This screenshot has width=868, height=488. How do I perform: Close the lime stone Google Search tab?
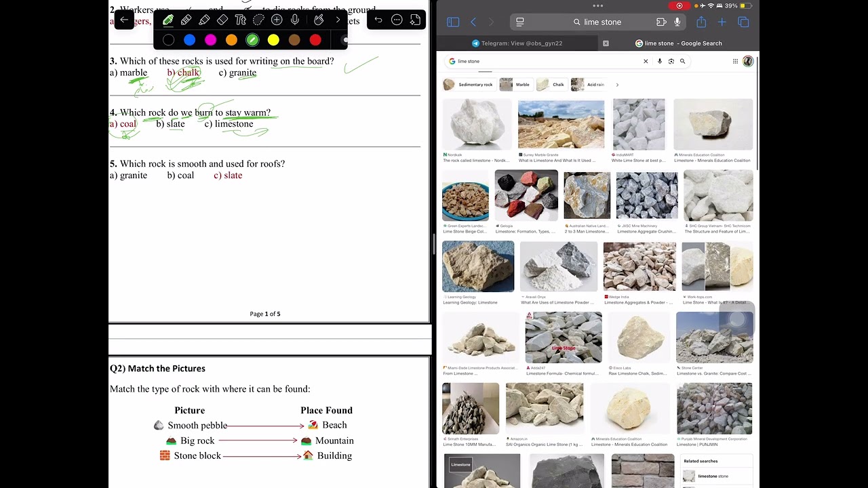point(606,43)
